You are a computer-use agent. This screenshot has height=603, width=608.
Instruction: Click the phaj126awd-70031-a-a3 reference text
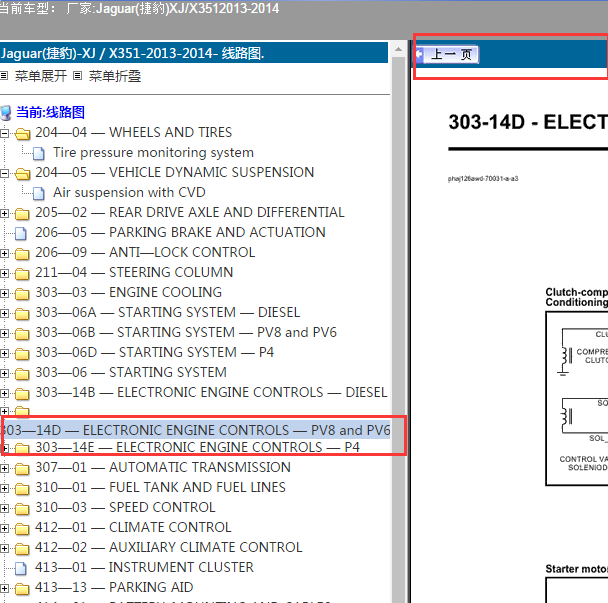(x=483, y=179)
